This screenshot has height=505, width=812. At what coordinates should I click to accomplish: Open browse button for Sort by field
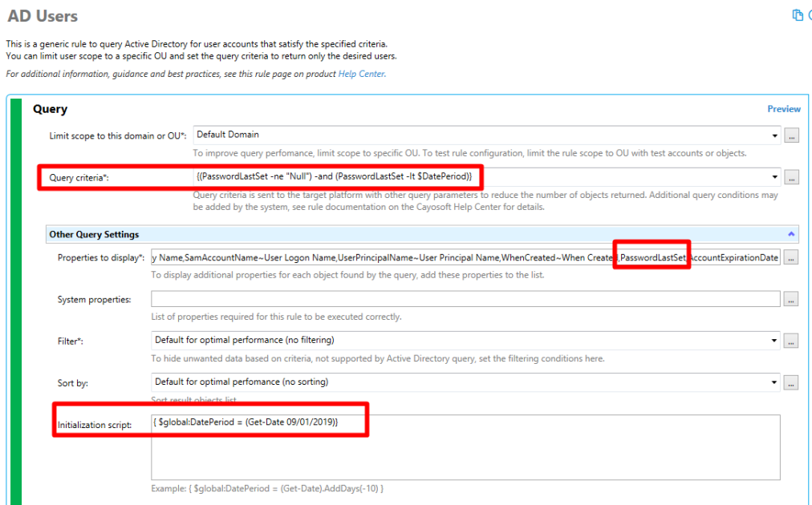791,383
